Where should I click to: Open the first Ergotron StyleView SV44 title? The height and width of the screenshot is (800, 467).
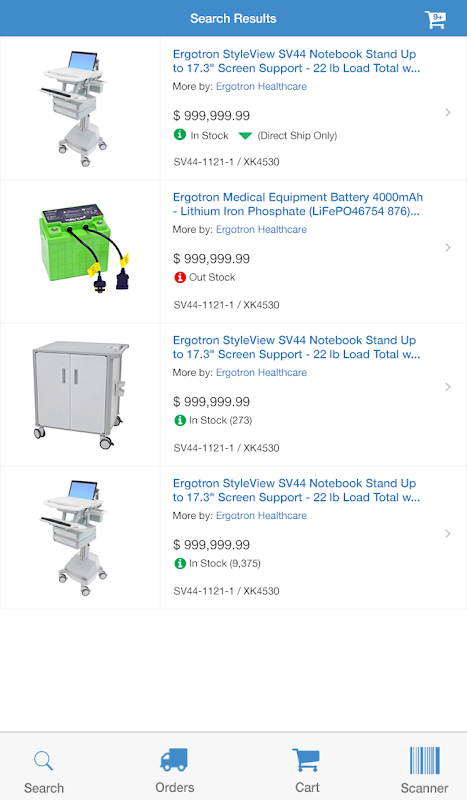click(296, 61)
